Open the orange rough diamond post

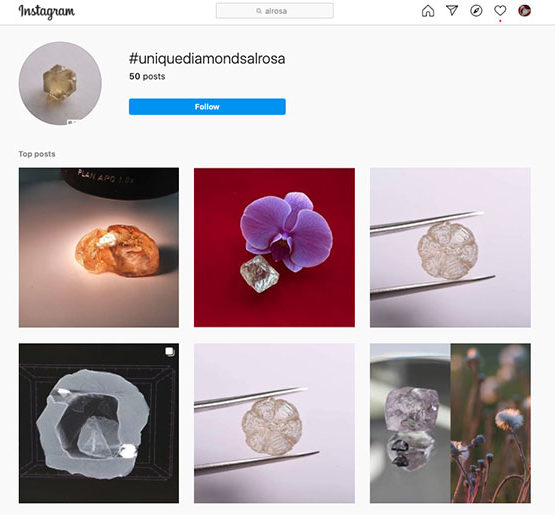pyautogui.click(x=99, y=247)
